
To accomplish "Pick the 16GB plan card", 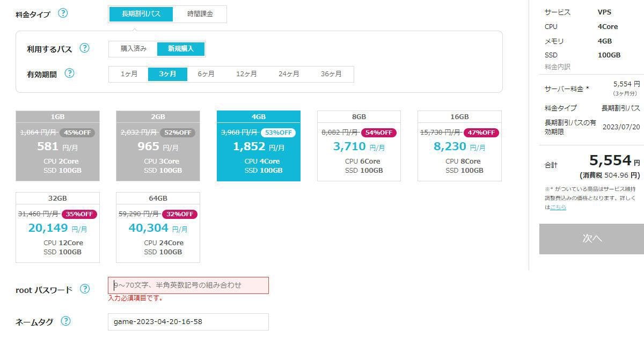I will pos(459,146).
